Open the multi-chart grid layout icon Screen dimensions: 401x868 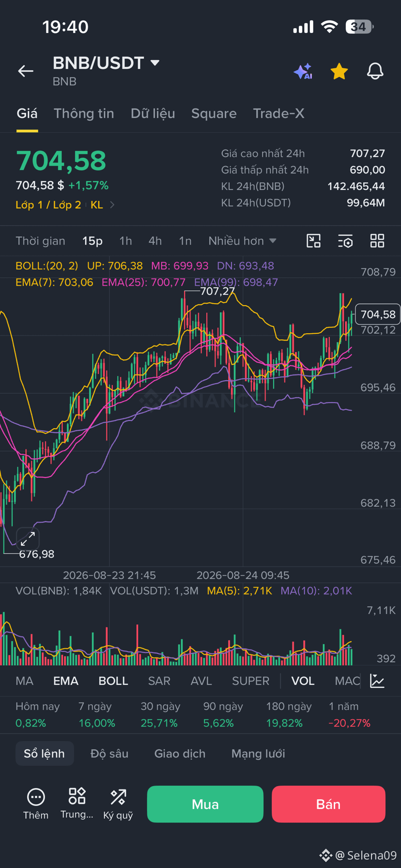point(377,241)
